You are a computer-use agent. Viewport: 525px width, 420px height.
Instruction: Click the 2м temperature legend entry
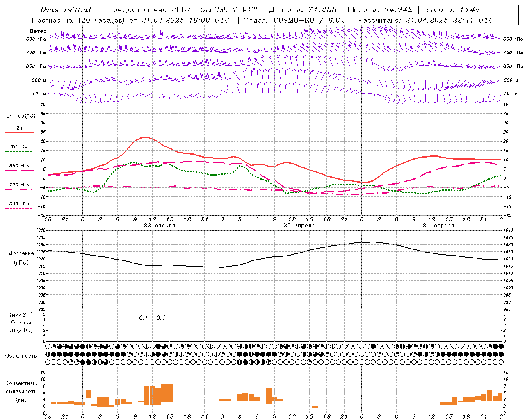[19, 128]
